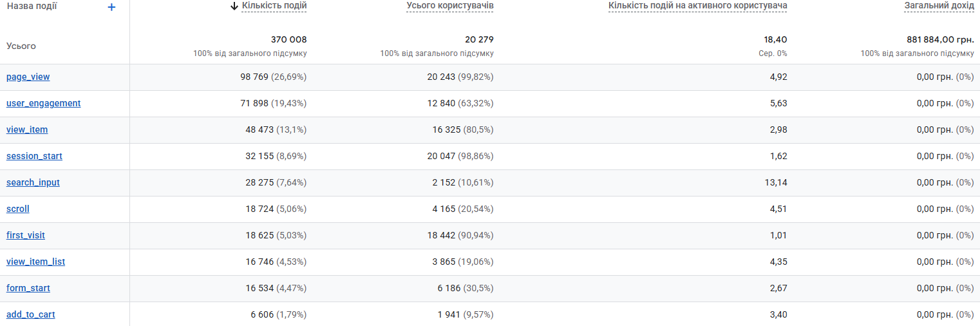Click the sort arrow beside Кількість подій
The image size is (980, 326).
[x=234, y=6]
